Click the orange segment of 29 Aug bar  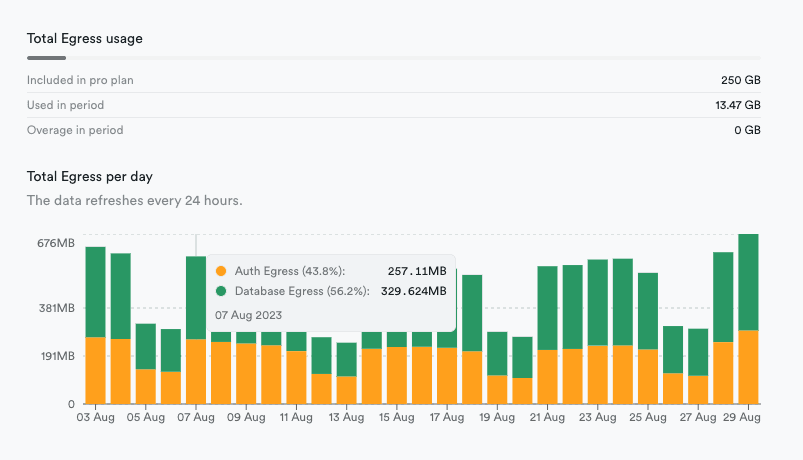tap(748, 367)
